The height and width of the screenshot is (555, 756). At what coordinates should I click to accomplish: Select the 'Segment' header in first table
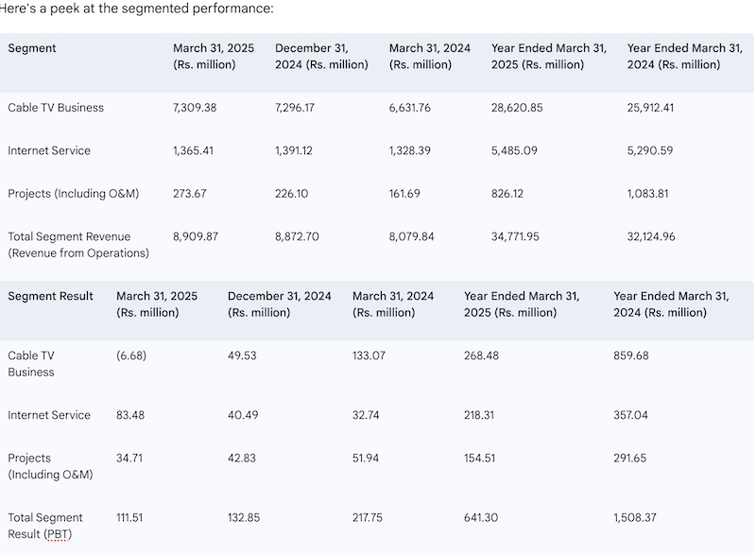pyautogui.click(x=32, y=48)
